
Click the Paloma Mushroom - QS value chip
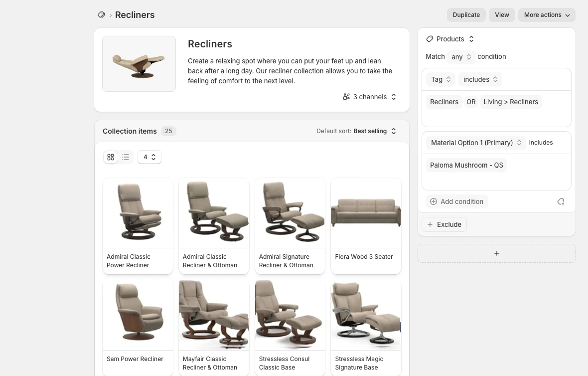click(x=466, y=165)
